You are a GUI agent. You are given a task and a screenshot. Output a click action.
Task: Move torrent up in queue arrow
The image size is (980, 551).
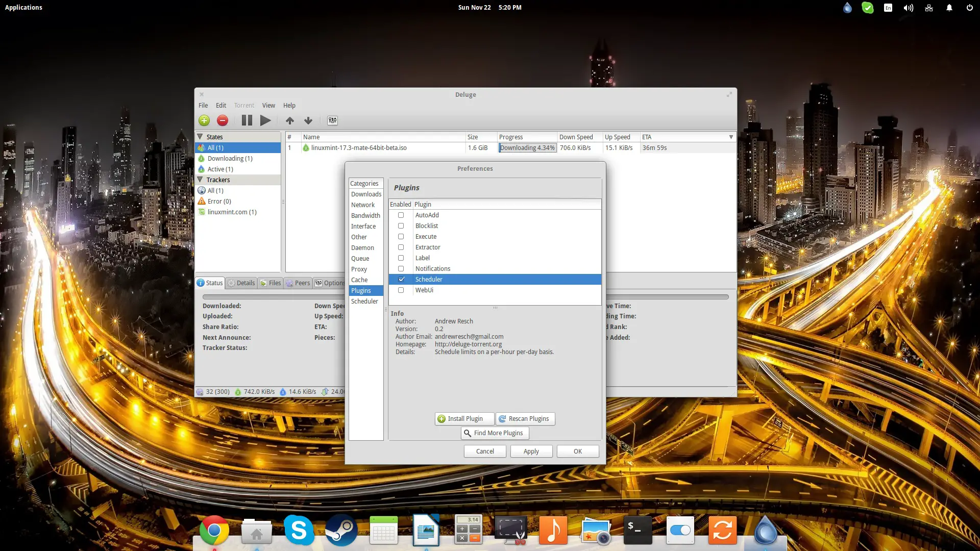290,120
